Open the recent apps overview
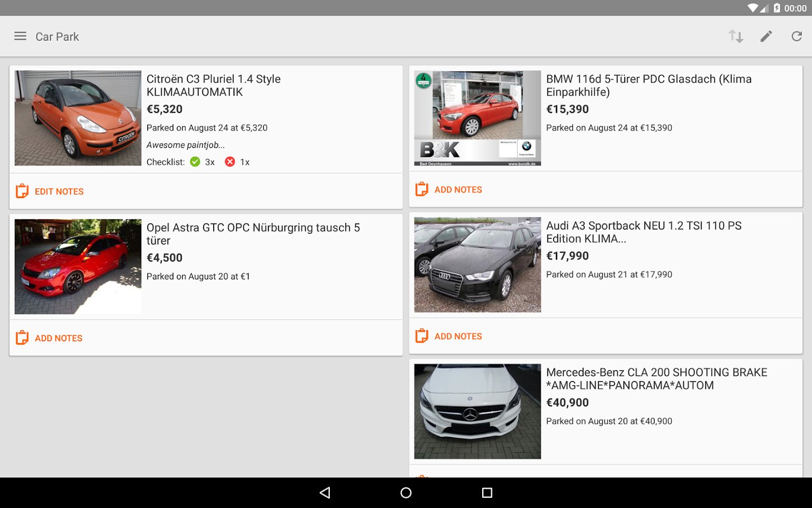The height and width of the screenshot is (508, 812). coord(487,493)
